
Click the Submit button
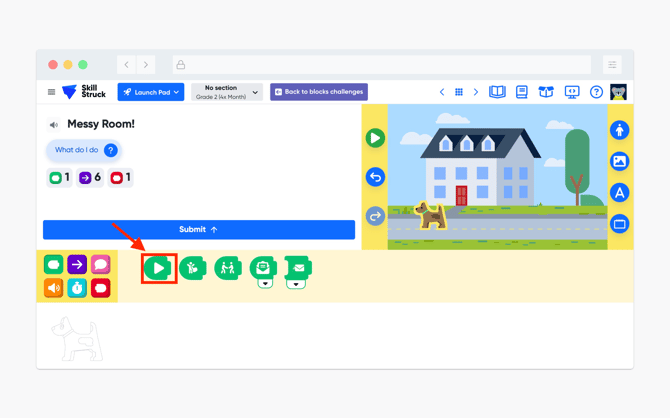coord(199,230)
